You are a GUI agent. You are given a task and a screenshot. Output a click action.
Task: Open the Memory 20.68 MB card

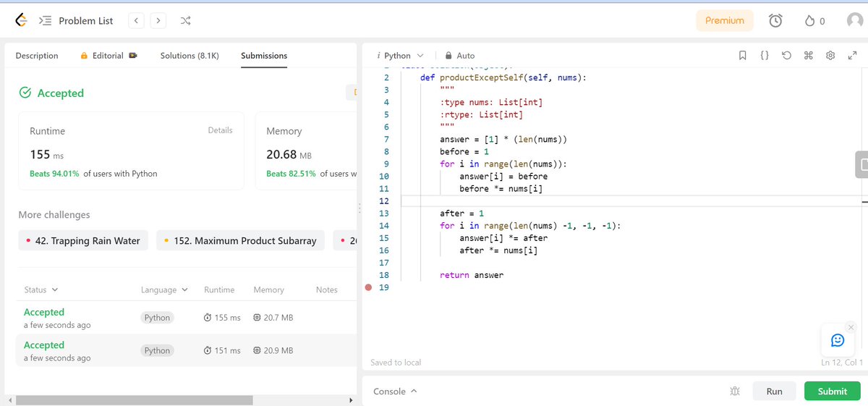307,151
